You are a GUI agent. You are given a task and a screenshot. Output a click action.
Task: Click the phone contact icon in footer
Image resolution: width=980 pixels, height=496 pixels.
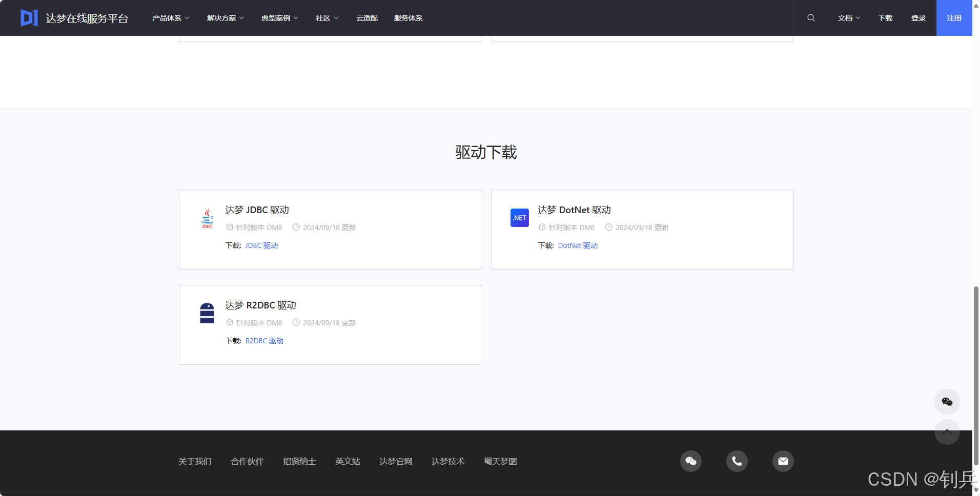tap(737, 461)
